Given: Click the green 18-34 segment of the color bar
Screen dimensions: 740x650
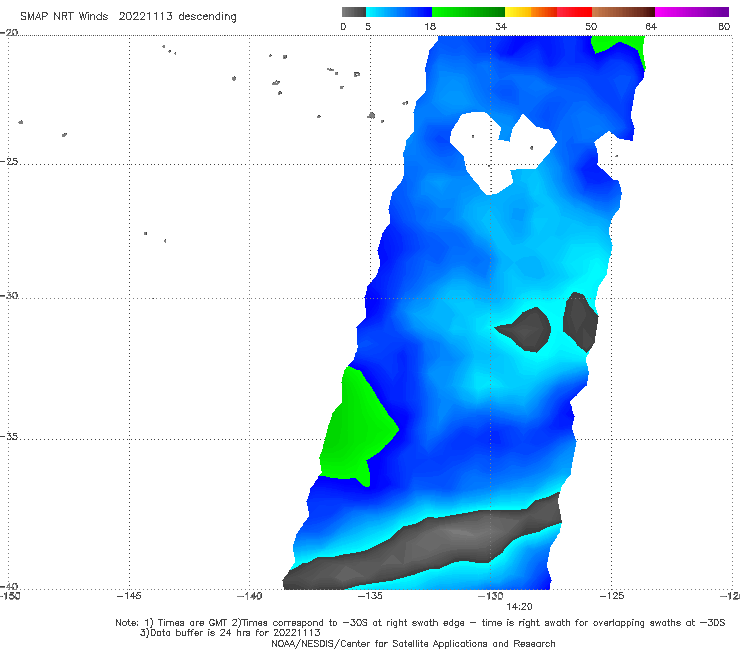Looking at the screenshot, I should tap(468, 12).
